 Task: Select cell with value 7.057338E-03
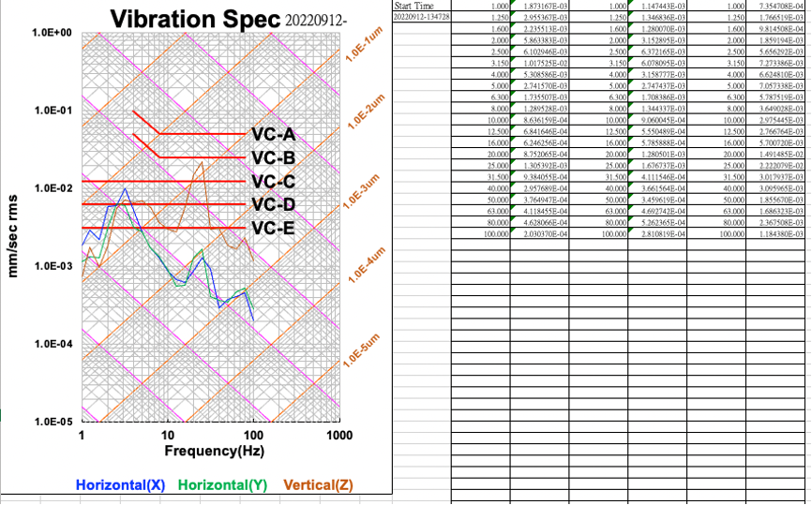coord(775,85)
